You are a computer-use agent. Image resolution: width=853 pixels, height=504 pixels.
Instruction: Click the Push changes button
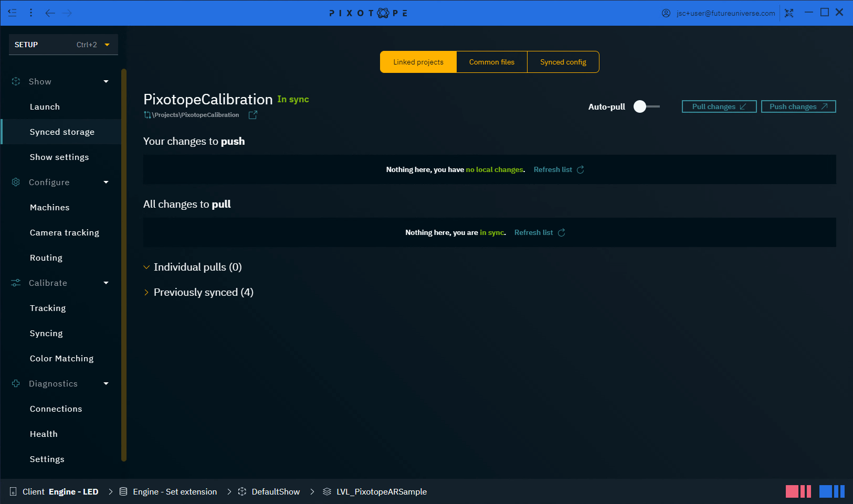[798, 106]
